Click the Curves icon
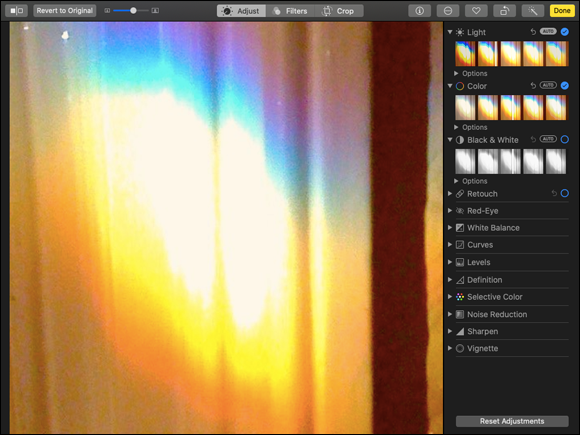The height and width of the screenshot is (435, 580). click(460, 245)
